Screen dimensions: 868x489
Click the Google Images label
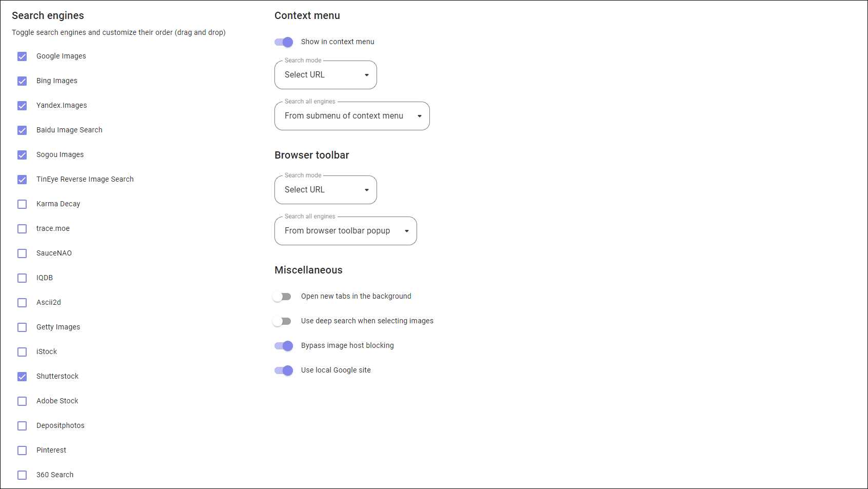pos(61,56)
